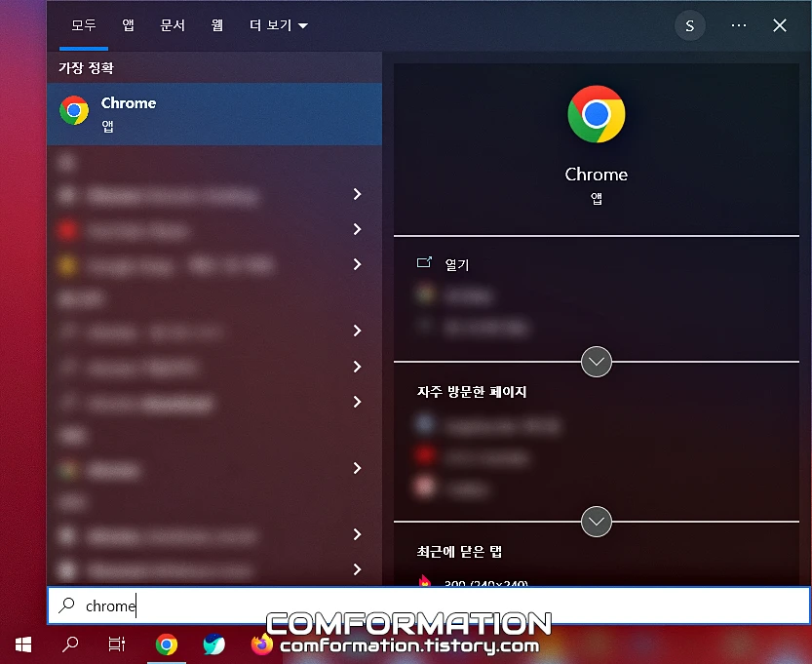Viewport: 812px width, 664px height.
Task: Click the open-window icon beside 열기
Action: (x=424, y=262)
